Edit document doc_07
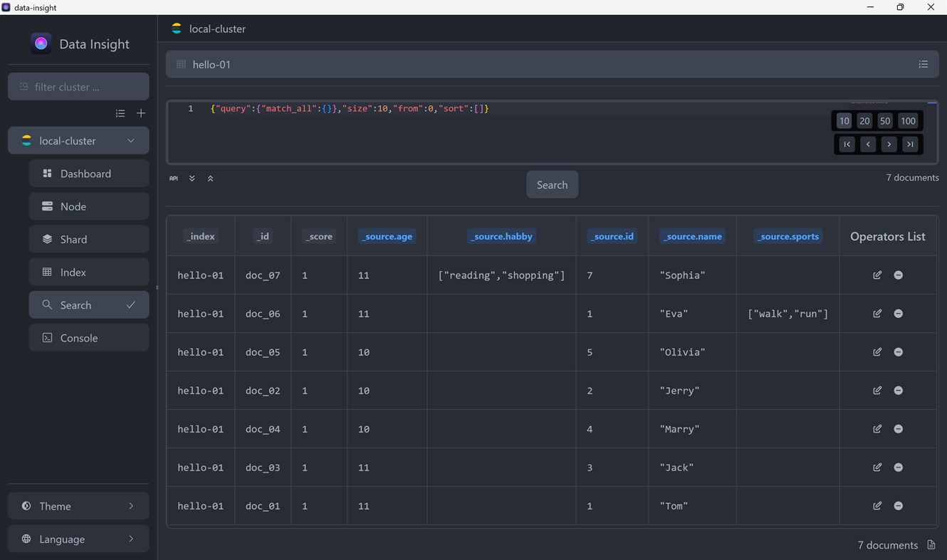This screenshot has height=560, width=947. [x=877, y=275]
